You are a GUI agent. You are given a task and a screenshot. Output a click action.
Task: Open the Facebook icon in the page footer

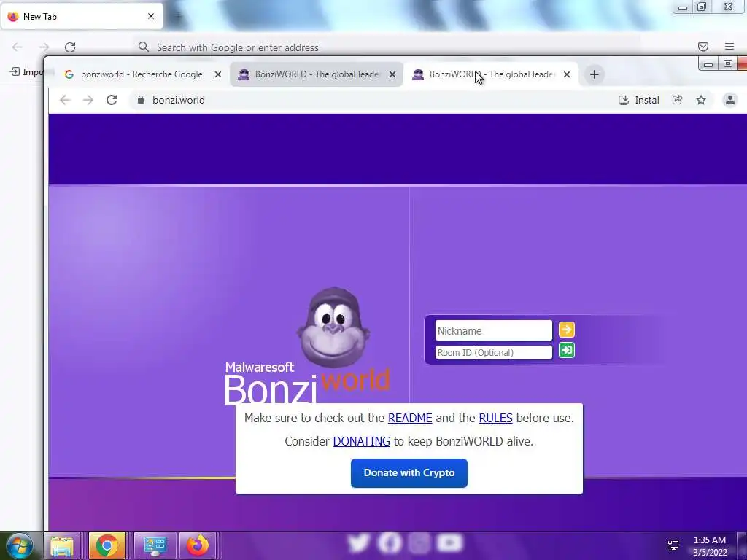point(390,542)
